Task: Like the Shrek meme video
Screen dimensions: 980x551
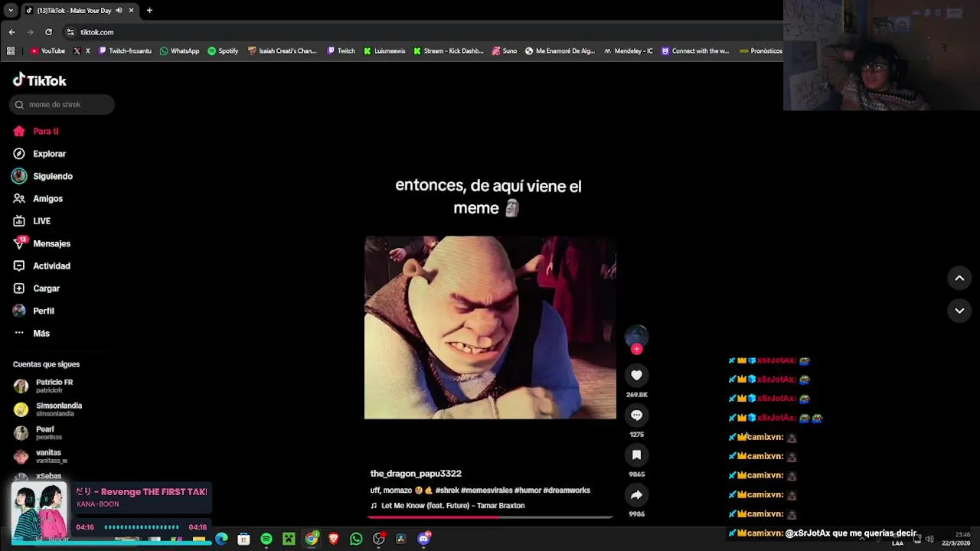Action: click(636, 375)
